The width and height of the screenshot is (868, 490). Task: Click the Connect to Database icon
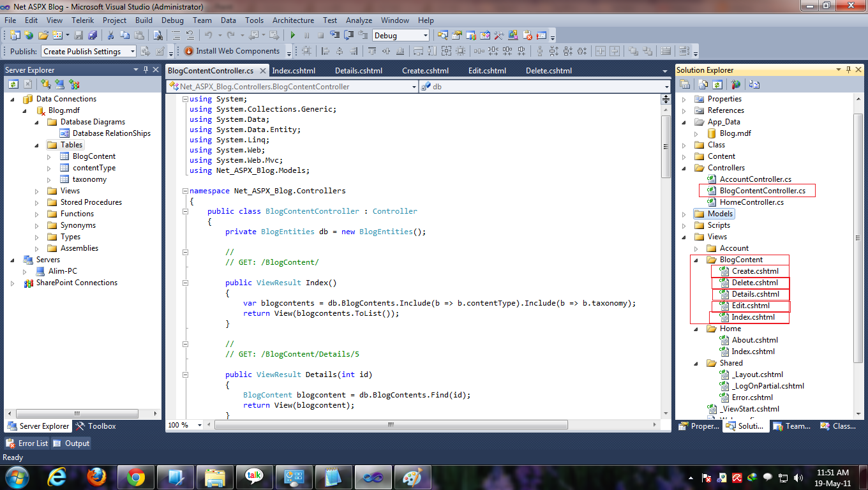(45, 84)
